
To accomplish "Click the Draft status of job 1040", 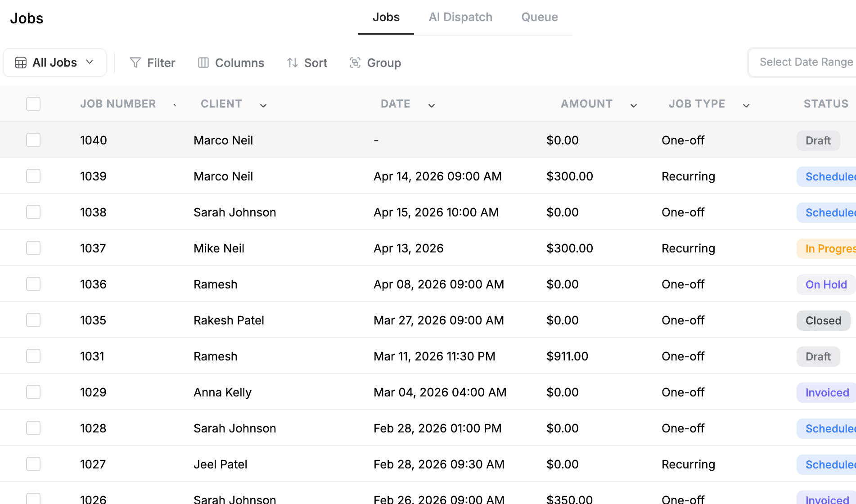I will pos(818,140).
